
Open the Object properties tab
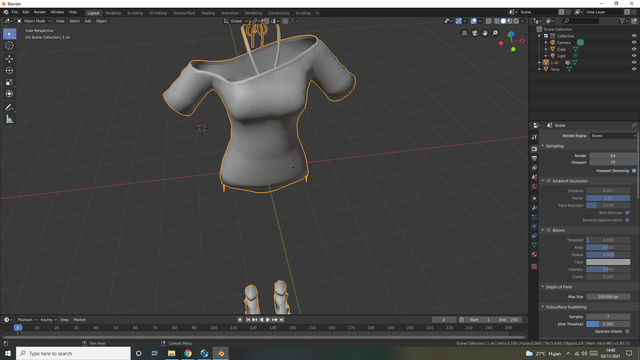pyautogui.click(x=534, y=198)
